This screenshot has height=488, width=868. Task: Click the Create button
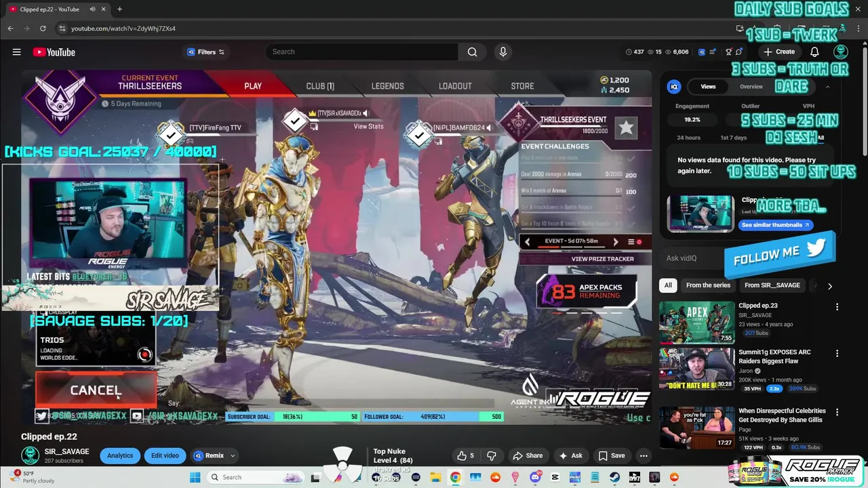[x=778, y=52]
